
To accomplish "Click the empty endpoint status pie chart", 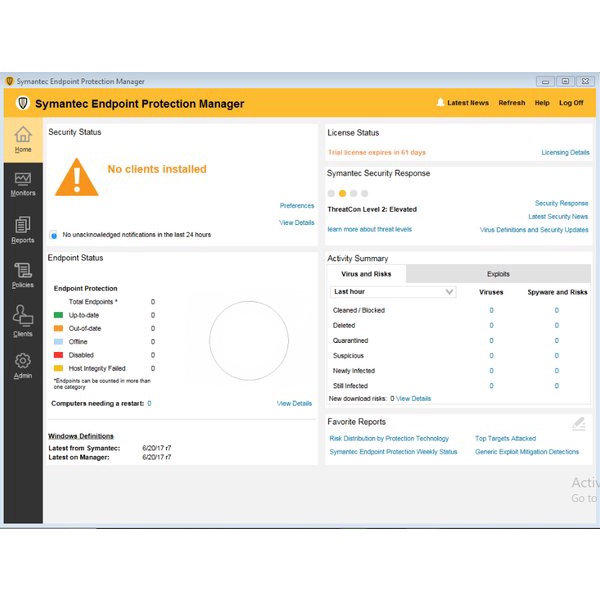I will pyautogui.click(x=249, y=341).
